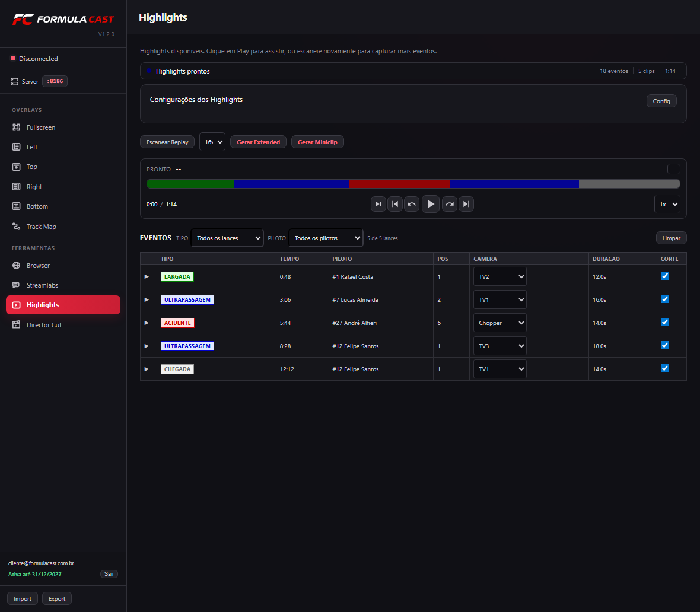
Task: Uncheck Corte for the LARGADA row
Action: pos(665,276)
